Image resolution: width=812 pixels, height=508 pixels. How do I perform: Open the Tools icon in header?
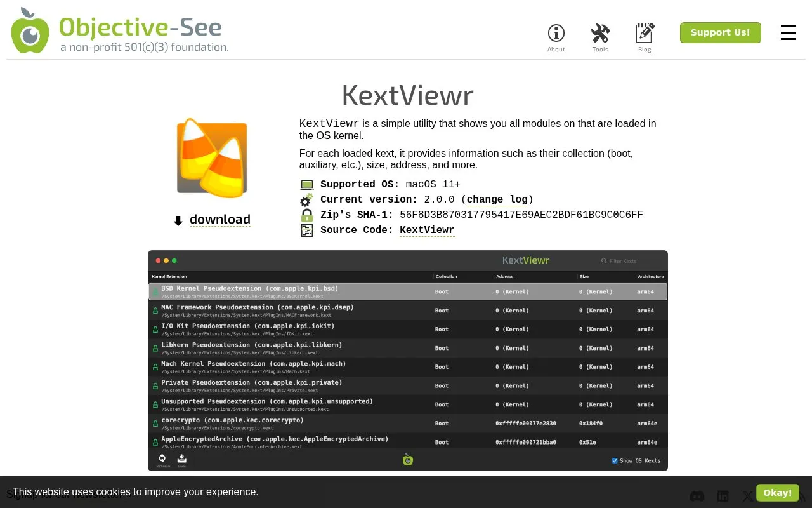click(x=600, y=37)
